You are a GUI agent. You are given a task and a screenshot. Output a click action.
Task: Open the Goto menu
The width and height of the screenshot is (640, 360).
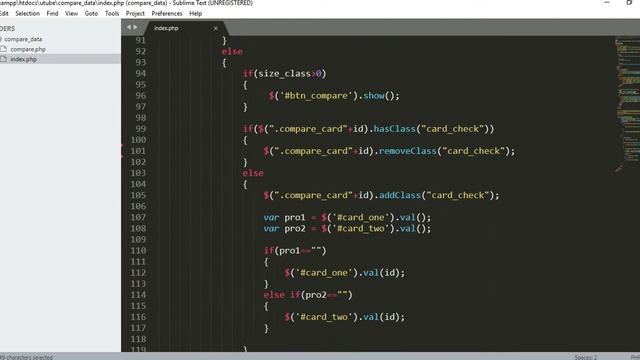coord(91,13)
